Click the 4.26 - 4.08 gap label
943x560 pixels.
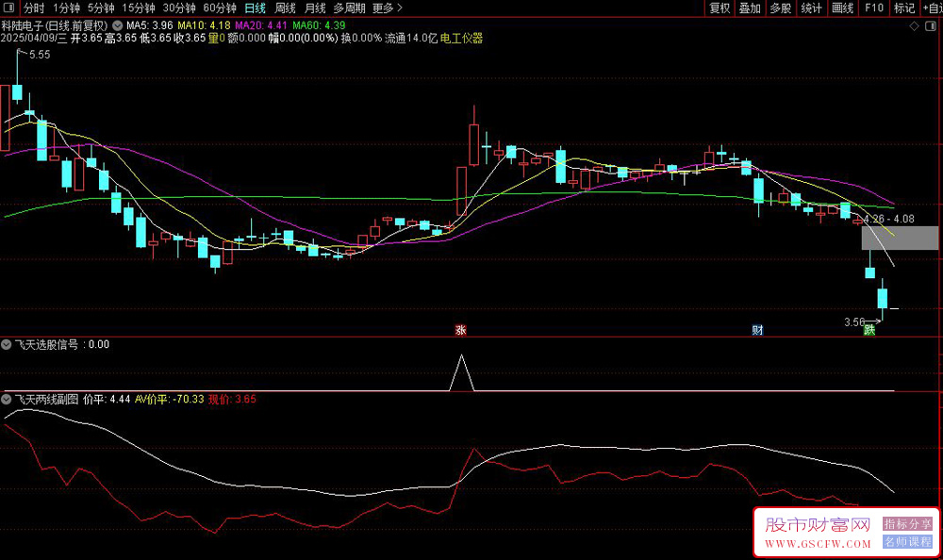point(889,219)
